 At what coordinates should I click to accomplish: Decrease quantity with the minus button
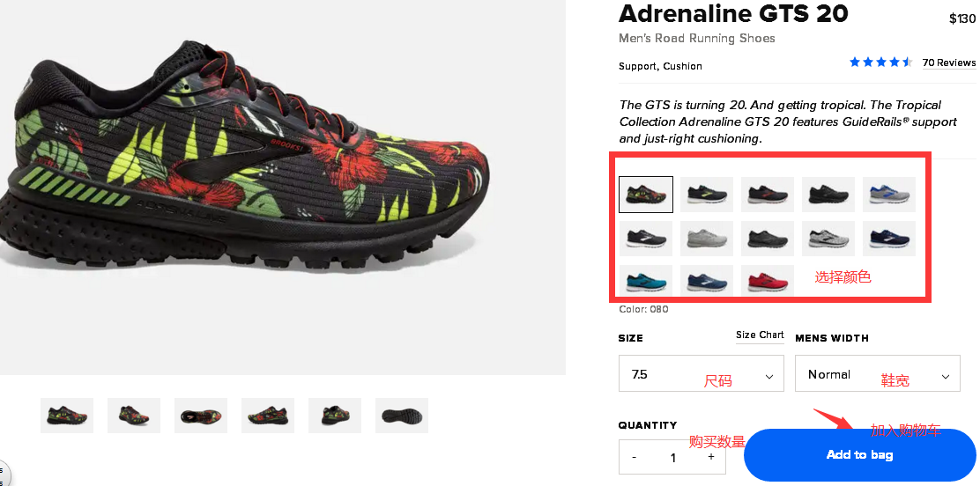[634, 457]
